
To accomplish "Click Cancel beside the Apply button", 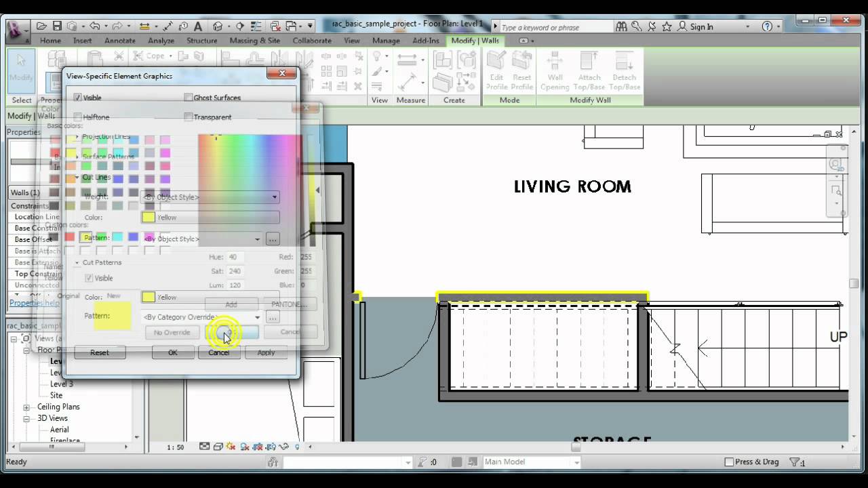I will (218, 352).
